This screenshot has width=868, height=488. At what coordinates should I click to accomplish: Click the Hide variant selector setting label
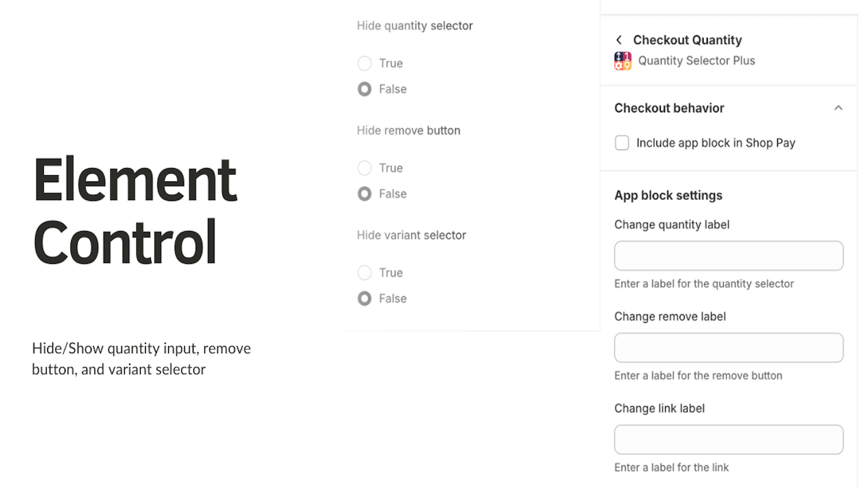(x=411, y=235)
